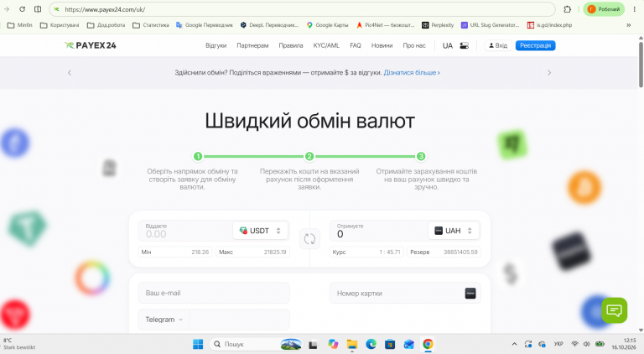Click the taskbar Пошук search box
Viewport: 644px width, 354px height.
[257, 344]
